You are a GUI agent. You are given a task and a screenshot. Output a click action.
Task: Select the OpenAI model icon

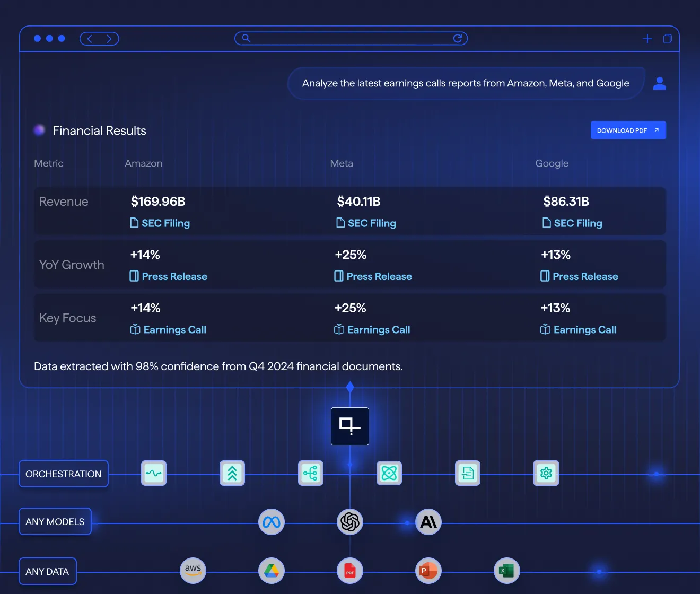pyautogui.click(x=350, y=522)
